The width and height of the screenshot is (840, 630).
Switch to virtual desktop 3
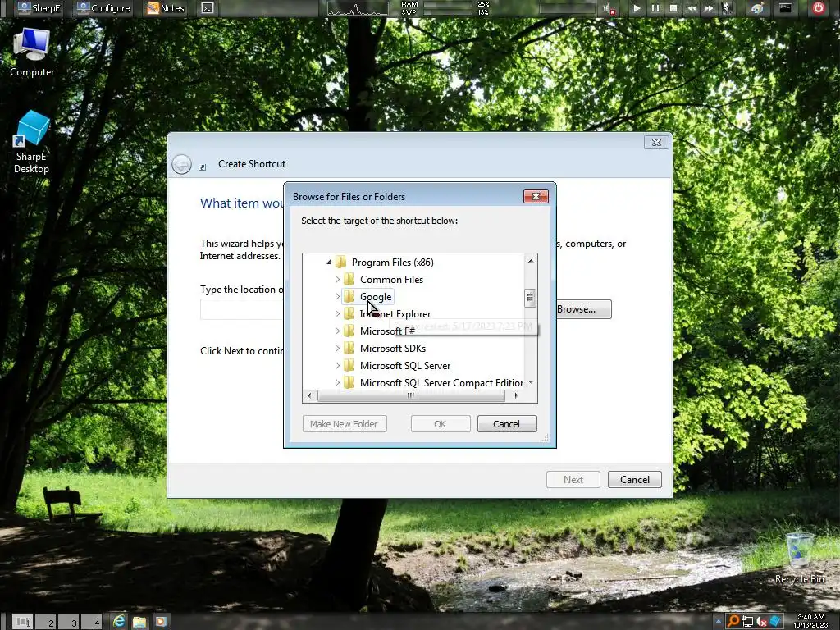(x=69, y=622)
